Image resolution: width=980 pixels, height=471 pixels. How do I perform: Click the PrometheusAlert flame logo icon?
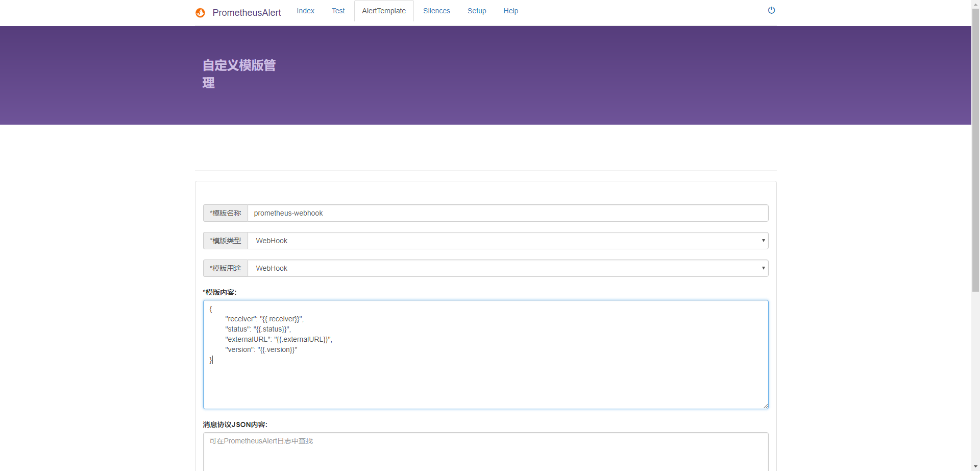200,13
